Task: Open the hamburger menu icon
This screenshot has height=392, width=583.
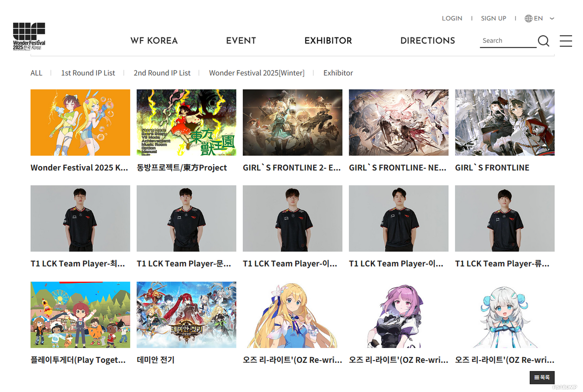Action: [x=566, y=41]
